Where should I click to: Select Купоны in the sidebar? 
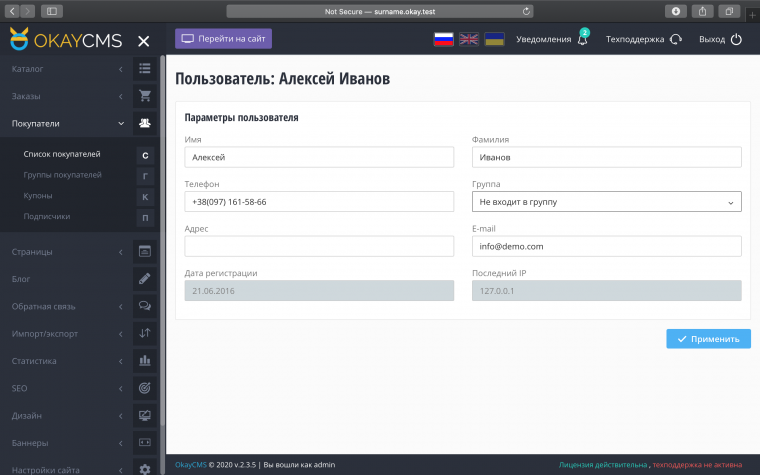click(x=38, y=196)
